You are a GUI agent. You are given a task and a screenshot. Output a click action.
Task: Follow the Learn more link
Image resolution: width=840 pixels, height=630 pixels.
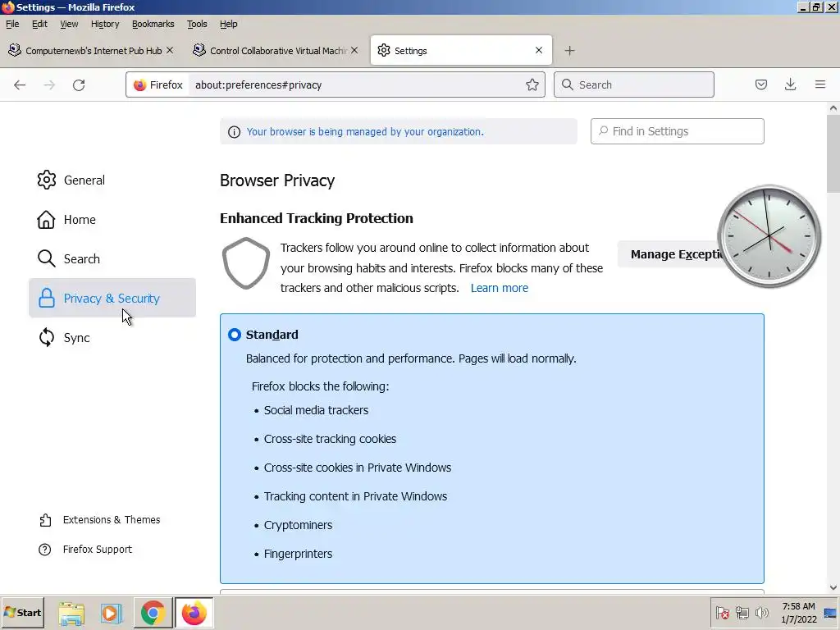tap(500, 288)
